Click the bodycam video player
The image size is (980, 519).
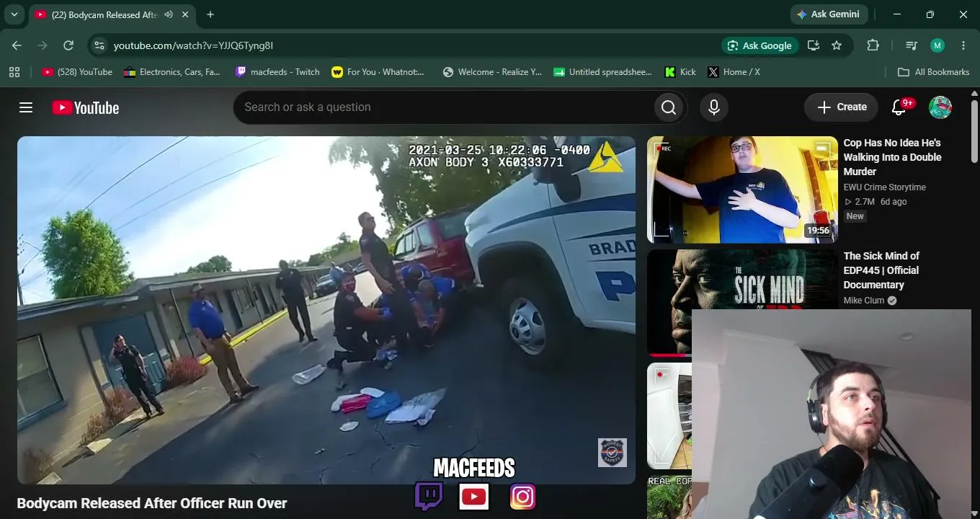tap(326, 310)
